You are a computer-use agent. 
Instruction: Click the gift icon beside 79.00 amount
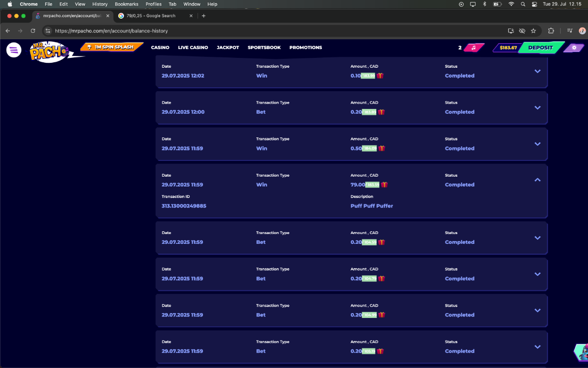pyautogui.click(x=384, y=184)
